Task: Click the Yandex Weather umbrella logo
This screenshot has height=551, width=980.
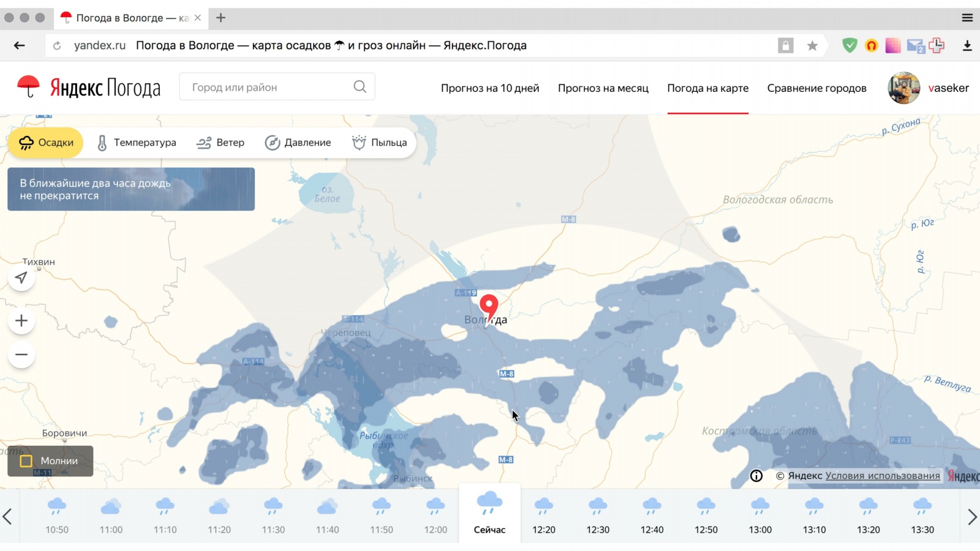Action: point(28,87)
